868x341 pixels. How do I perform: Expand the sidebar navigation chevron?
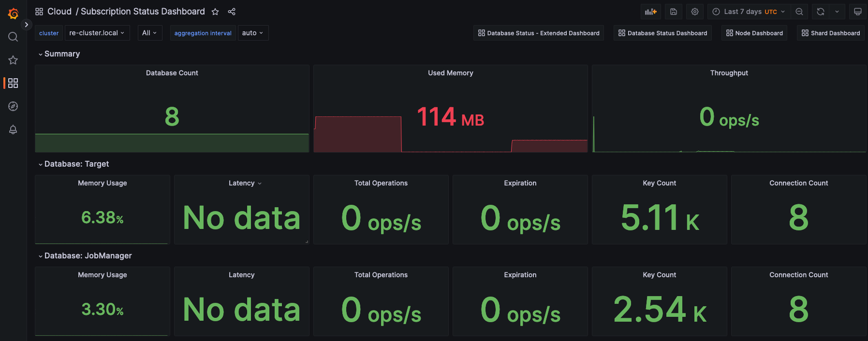click(x=27, y=24)
